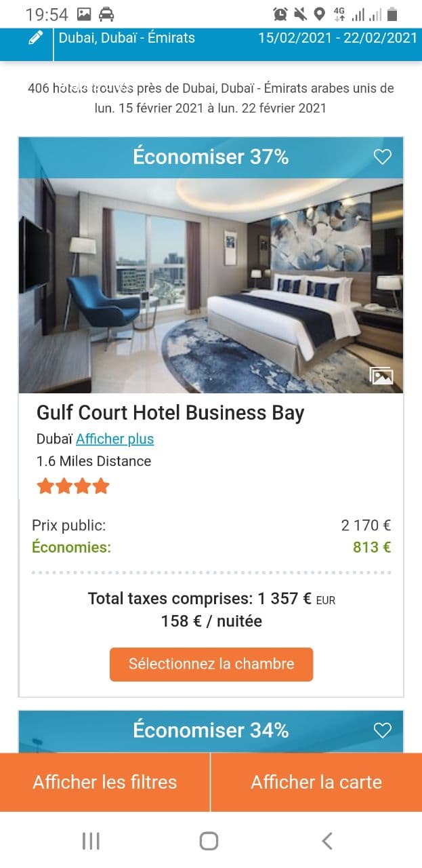This screenshot has height=868, width=422.
Task: Tap the alarm clock status icon
Action: tap(280, 14)
